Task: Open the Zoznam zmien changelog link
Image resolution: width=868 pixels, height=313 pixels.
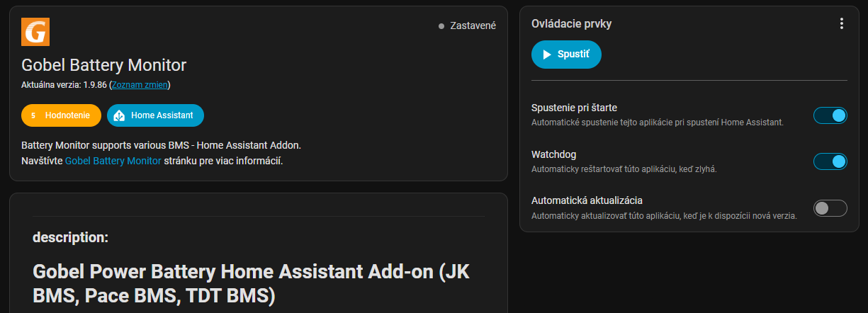Action: tap(140, 85)
